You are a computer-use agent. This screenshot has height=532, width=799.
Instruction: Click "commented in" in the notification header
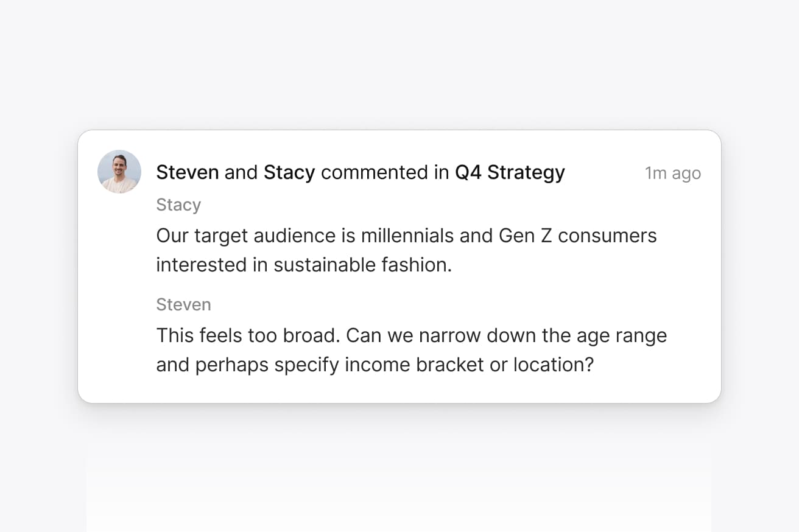click(385, 173)
